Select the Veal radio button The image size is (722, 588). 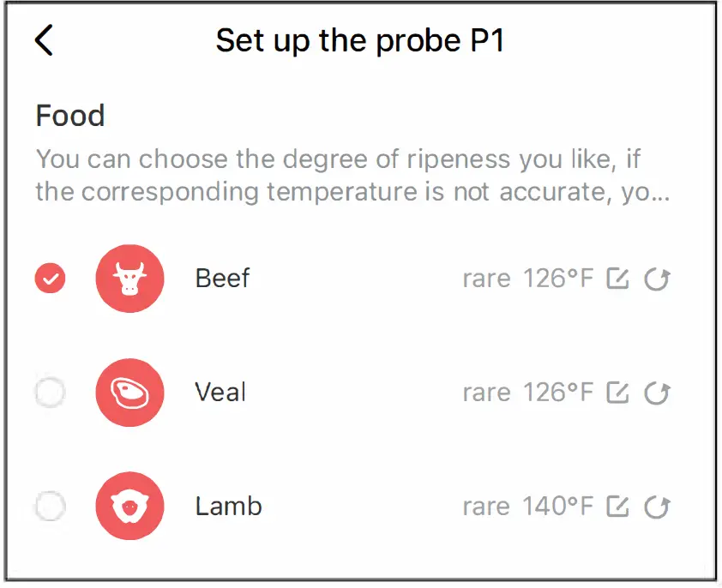[50, 392]
